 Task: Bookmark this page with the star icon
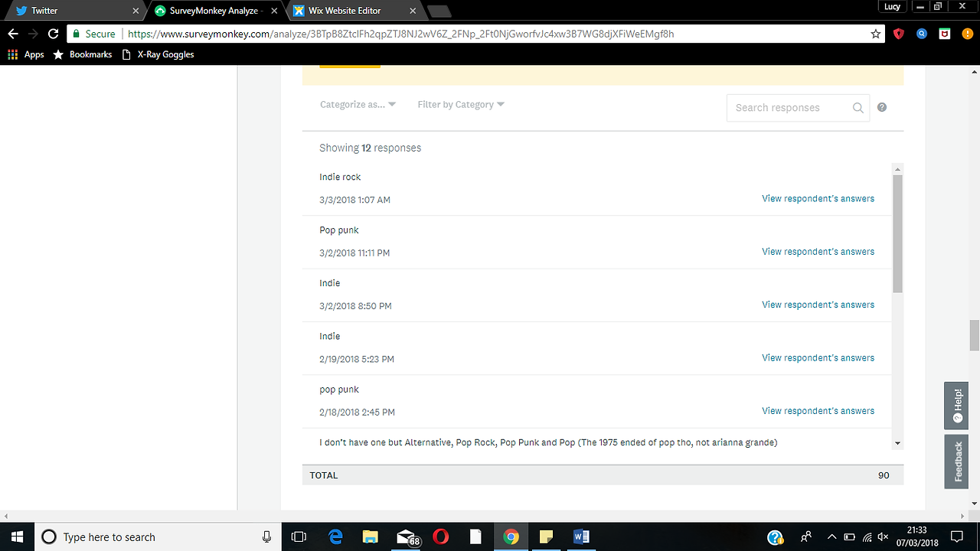click(x=876, y=34)
